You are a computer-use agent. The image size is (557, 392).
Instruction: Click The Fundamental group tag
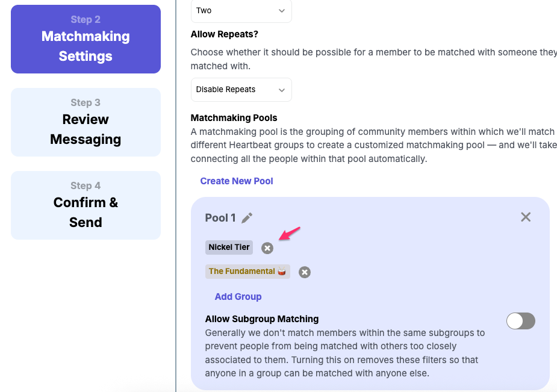pos(241,272)
